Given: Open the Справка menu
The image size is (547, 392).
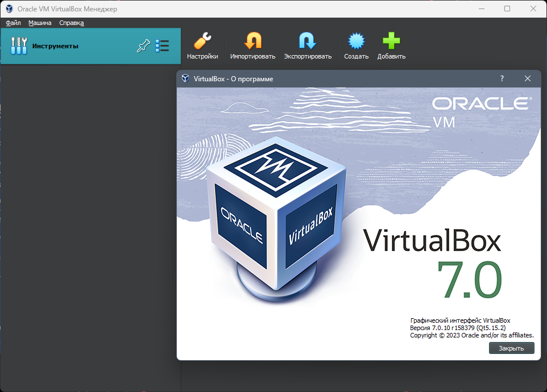Looking at the screenshot, I should coord(72,23).
